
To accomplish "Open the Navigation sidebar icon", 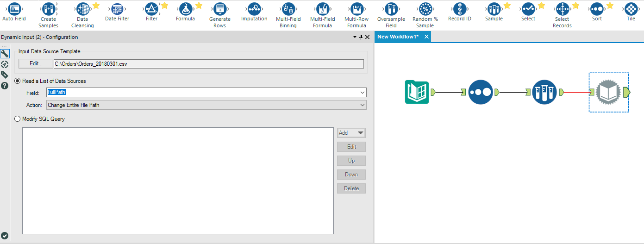I will coord(5,64).
